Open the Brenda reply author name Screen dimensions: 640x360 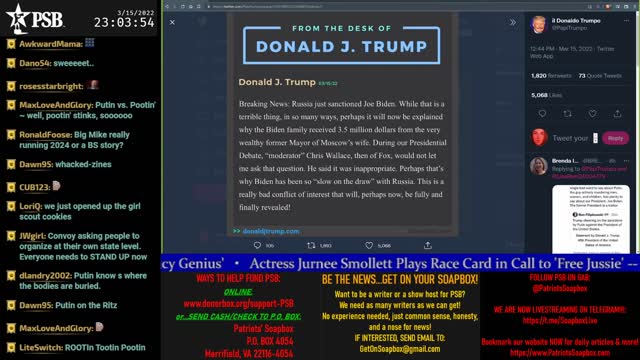(565, 161)
